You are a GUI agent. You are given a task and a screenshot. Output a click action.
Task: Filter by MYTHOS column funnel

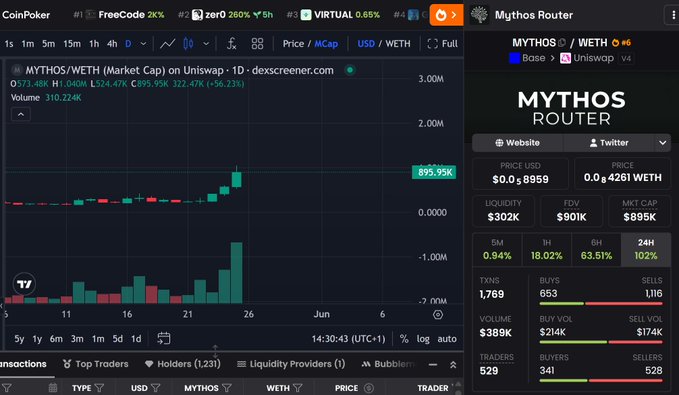point(226,388)
